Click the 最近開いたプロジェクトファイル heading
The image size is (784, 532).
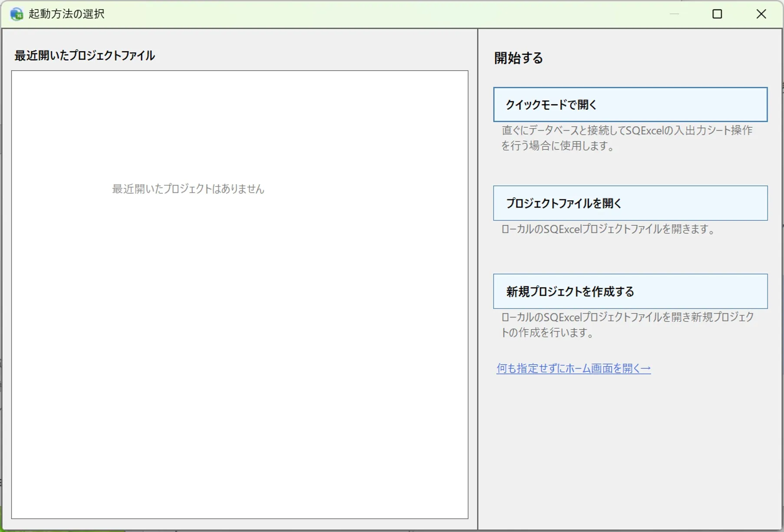pos(85,56)
